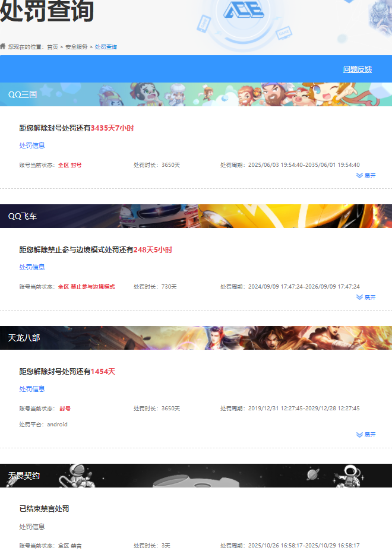This screenshot has height=554, width=392.
Task: Click 处罚信息 under QQ三国
Action: [32, 145]
